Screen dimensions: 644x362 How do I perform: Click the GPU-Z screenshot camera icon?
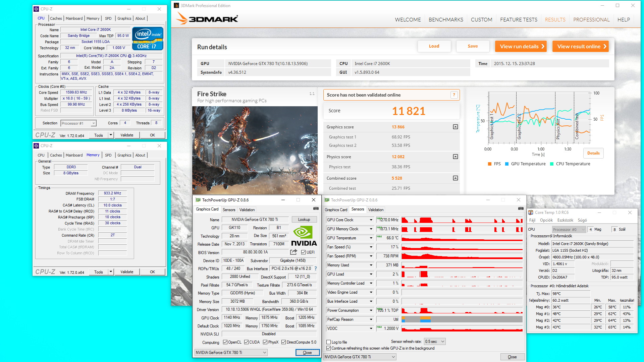pos(316,208)
